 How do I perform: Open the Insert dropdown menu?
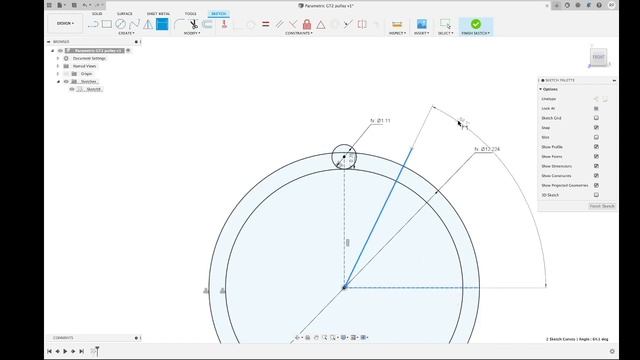[x=422, y=33]
